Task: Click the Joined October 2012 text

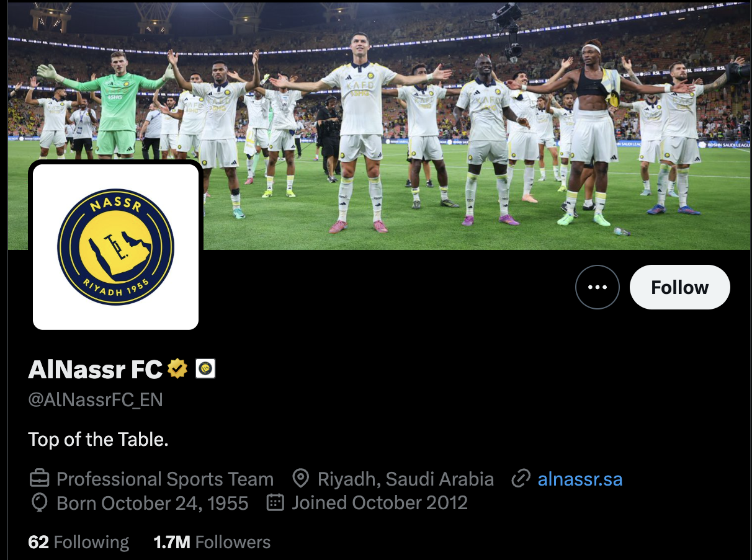Action: coord(380,502)
